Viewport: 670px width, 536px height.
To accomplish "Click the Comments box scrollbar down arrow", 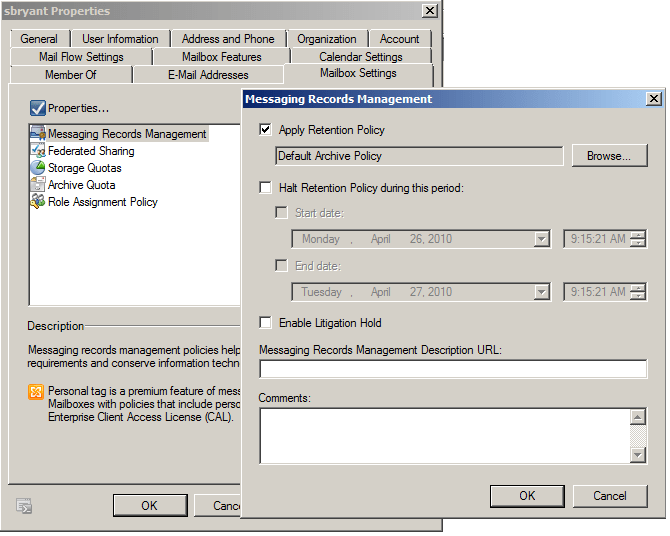I will (638, 455).
